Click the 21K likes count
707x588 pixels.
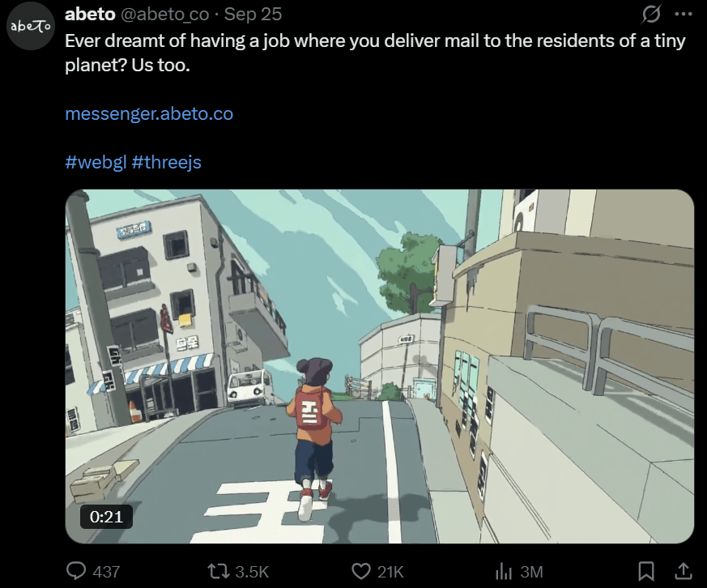[x=390, y=572]
